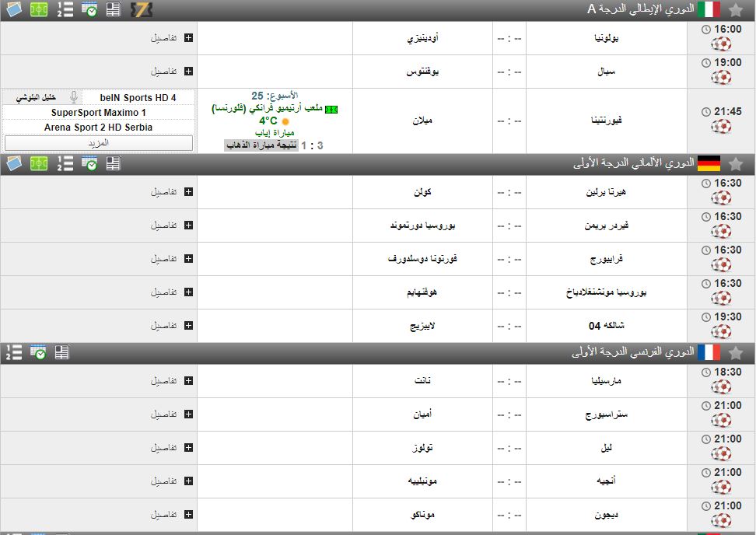This screenshot has width=756, height=535.
Task: Click the green pitch icon in Serie A header
Action: (x=39, y=9)
